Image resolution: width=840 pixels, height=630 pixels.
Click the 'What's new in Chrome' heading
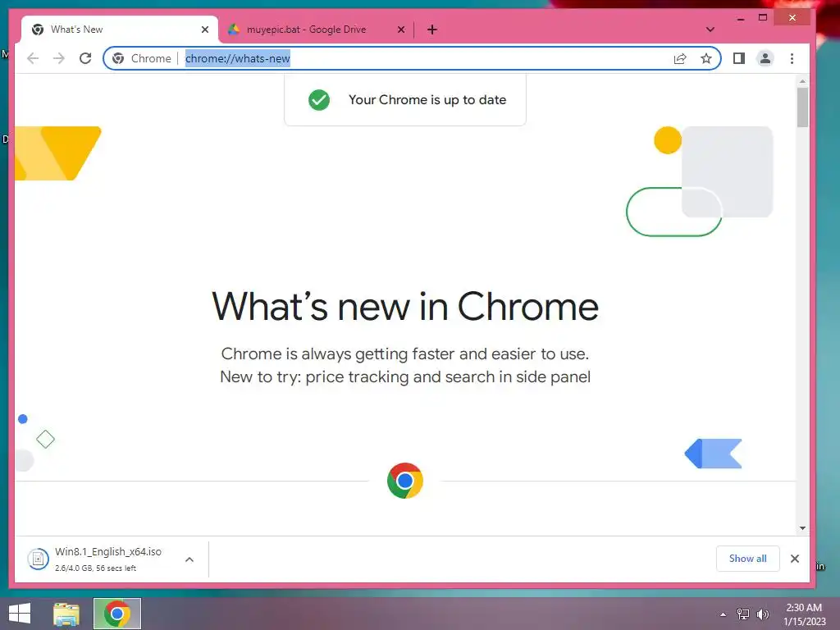[405, 307]
